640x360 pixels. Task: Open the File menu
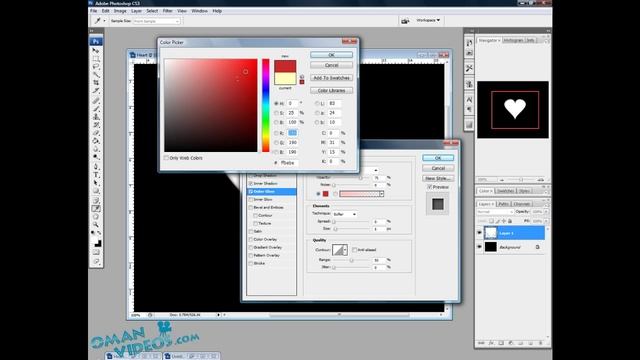93,11
